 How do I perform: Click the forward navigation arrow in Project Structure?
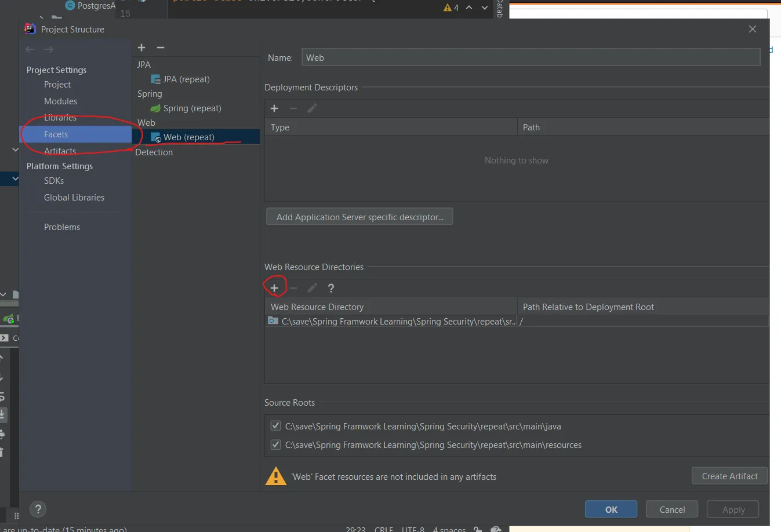point(49,49)
